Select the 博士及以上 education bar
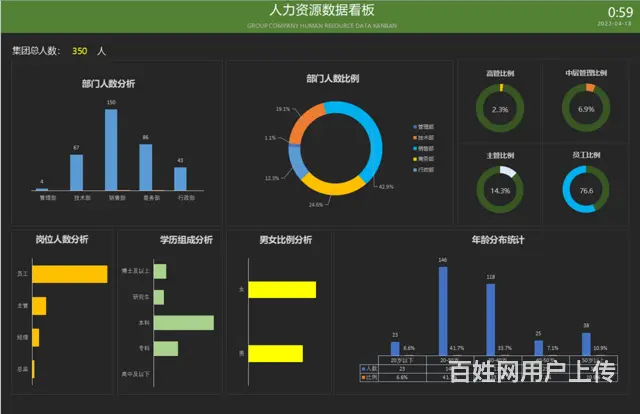 160,272
